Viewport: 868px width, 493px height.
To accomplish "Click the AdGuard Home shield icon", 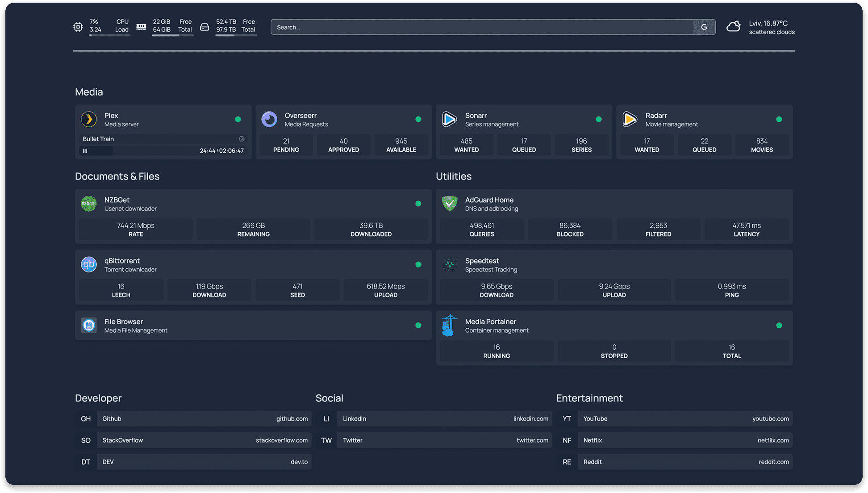I will click(x=450, y=204).
